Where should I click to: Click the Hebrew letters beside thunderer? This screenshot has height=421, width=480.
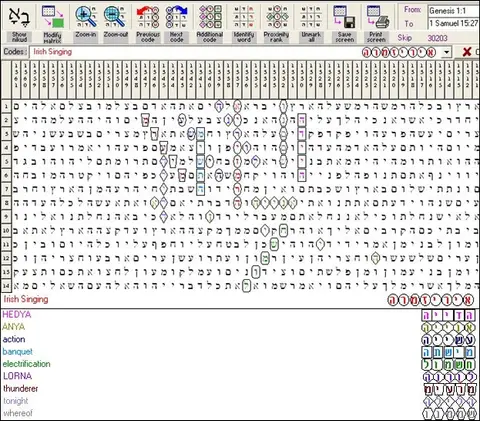[x=450, y=389]
